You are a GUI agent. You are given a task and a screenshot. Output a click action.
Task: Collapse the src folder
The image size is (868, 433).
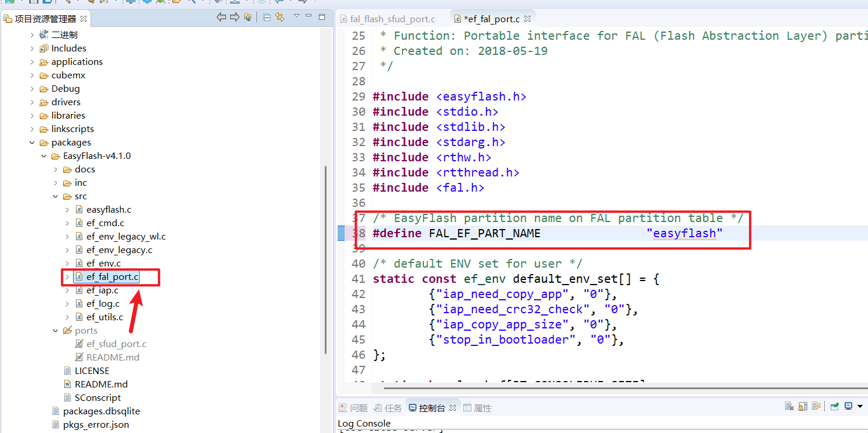(x=55, y=196)
